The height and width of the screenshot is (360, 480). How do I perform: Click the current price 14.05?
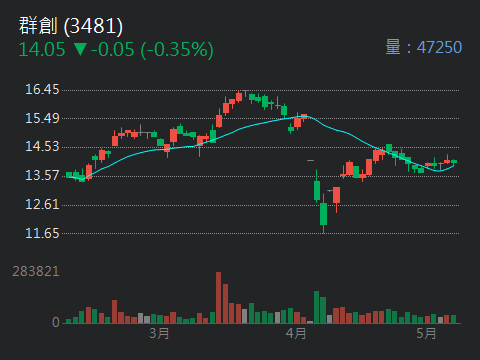(x=42, y=50)
